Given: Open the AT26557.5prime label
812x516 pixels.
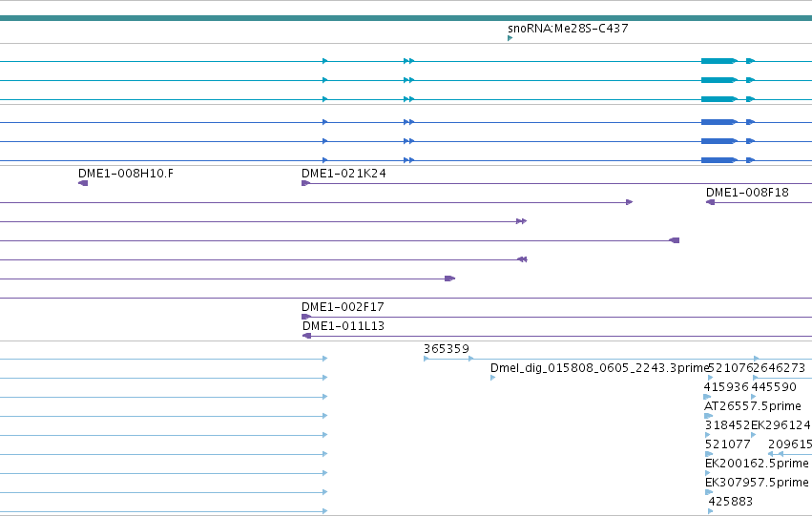Looking at the screenshot, I should coord(753,406).
